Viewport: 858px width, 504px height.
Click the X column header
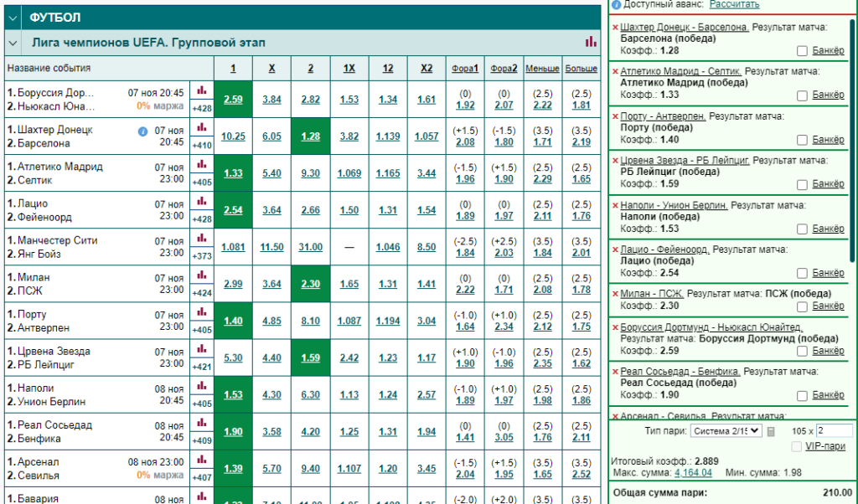pyautogui.click(x=272, y=69)
